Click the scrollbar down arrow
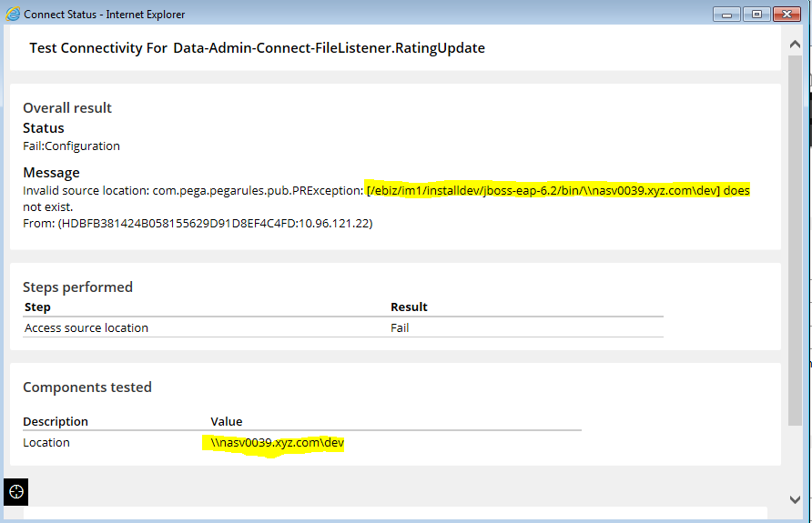 pos(795,499)
